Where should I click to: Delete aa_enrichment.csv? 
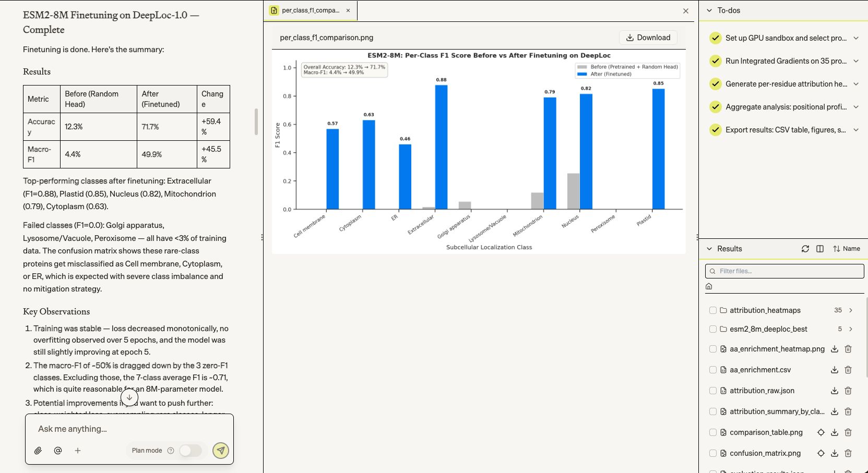(x=848, y=370)
